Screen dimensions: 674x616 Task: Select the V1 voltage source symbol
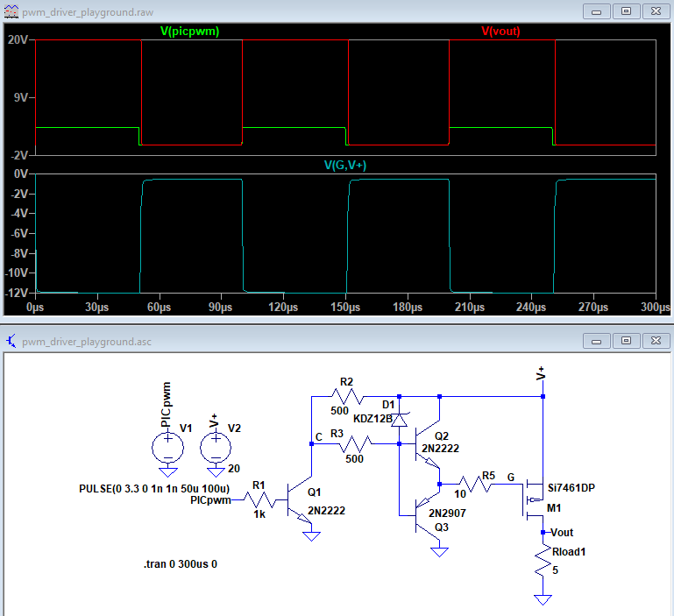pos(167,448)
